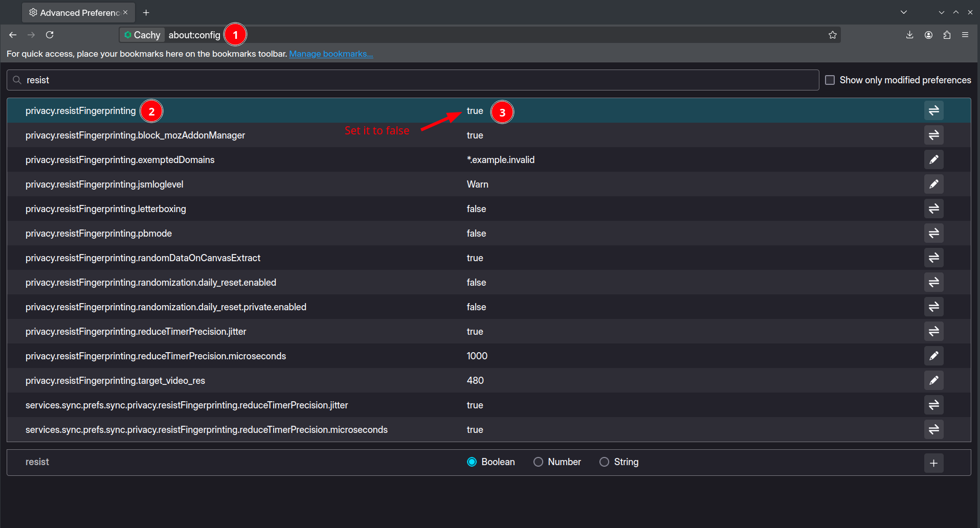Open the hamburger application menu
980x528 pixels.
(965, 35)
